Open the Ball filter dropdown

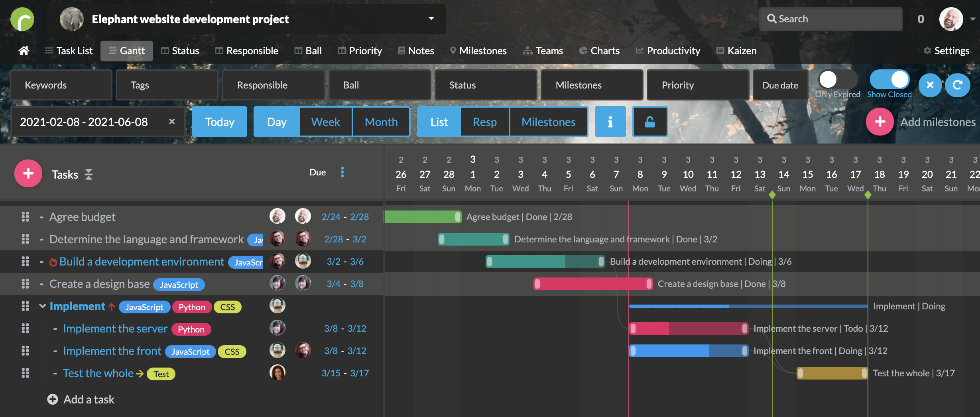pyautogui.click(x=380, y=85)
